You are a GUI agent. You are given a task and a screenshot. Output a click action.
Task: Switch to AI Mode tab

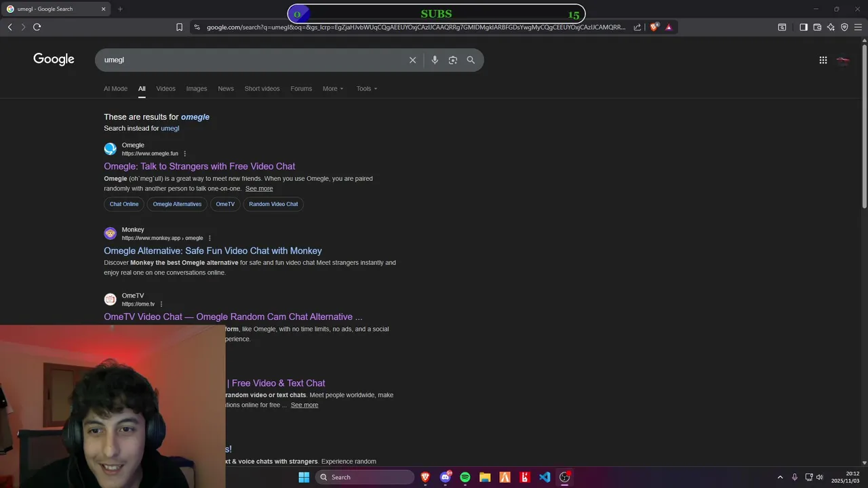coord(115,89)
